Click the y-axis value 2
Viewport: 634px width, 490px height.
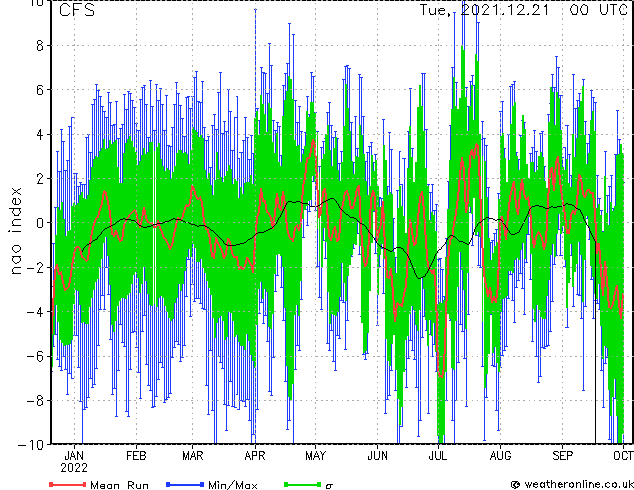click(x=40, y=178)
